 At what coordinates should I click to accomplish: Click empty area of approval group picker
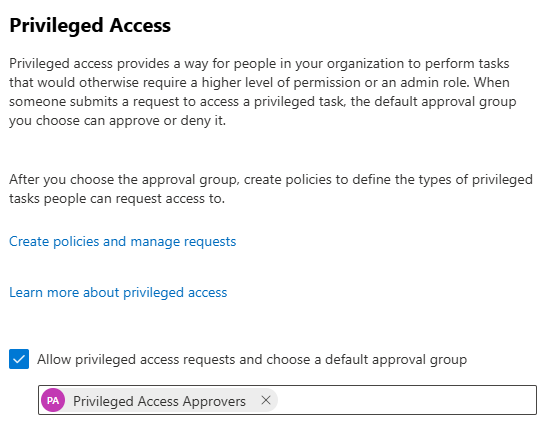(x=406, y=400)
